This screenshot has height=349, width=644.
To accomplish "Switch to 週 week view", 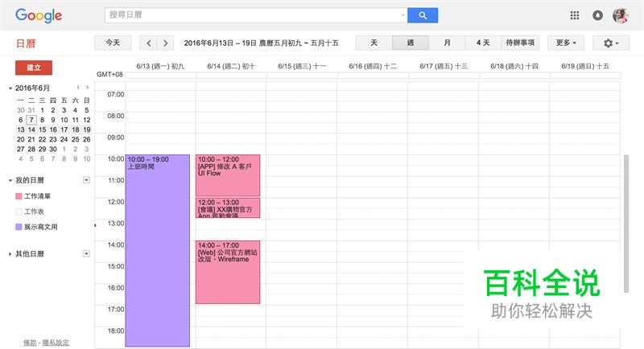I will pyautogui.click(x=411, y=43).
